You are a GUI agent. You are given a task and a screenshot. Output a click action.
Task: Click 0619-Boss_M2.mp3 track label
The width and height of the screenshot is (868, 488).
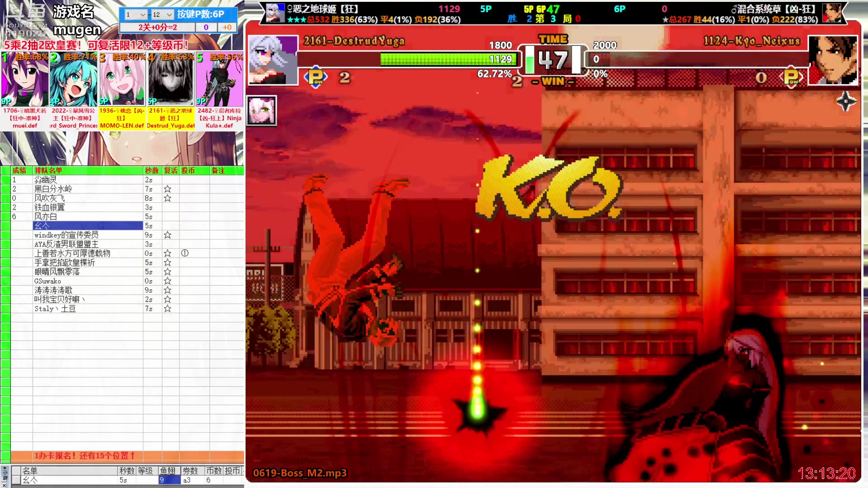coord(300,473)
